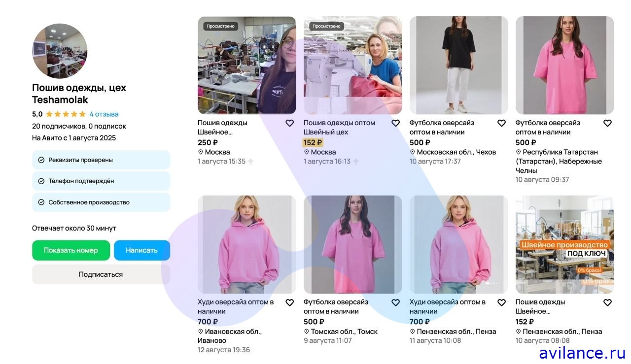631x364 pixels.
Task: Subscribe using the Подписаться button
Action: (x=101, y=274)
